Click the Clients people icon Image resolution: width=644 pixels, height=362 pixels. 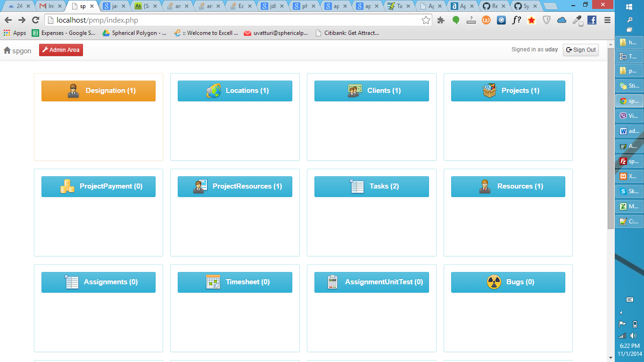tap(355, 90)
